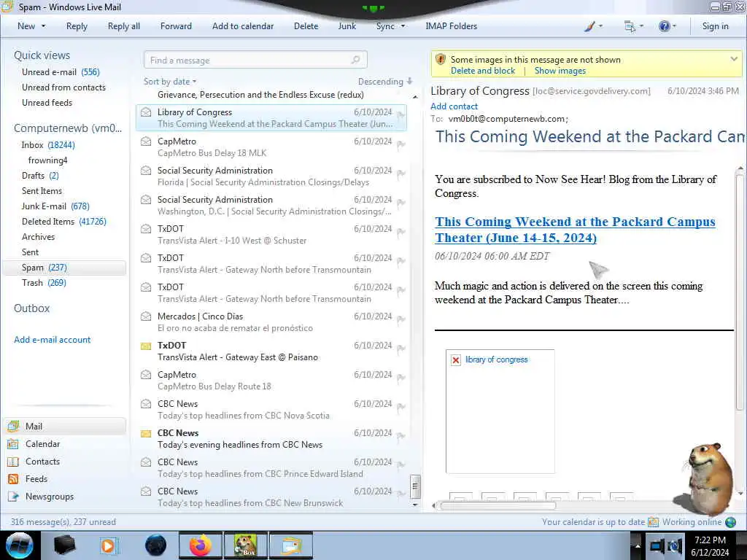Open the hamster Box taskbar icon
The height and width of the screenshot is (560, 747).
click(246, 545)
